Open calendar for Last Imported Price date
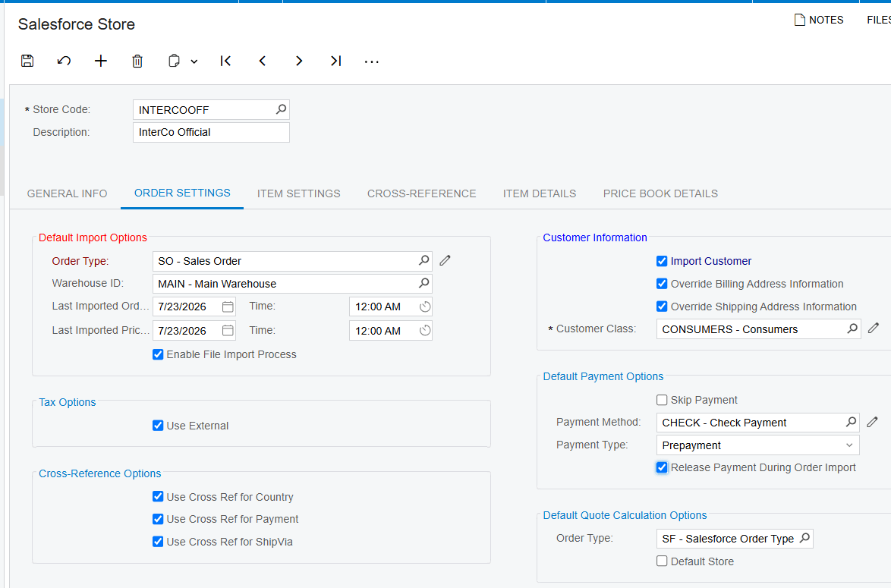The width and height of the screenshot is (891, 588). coord(228,331)
